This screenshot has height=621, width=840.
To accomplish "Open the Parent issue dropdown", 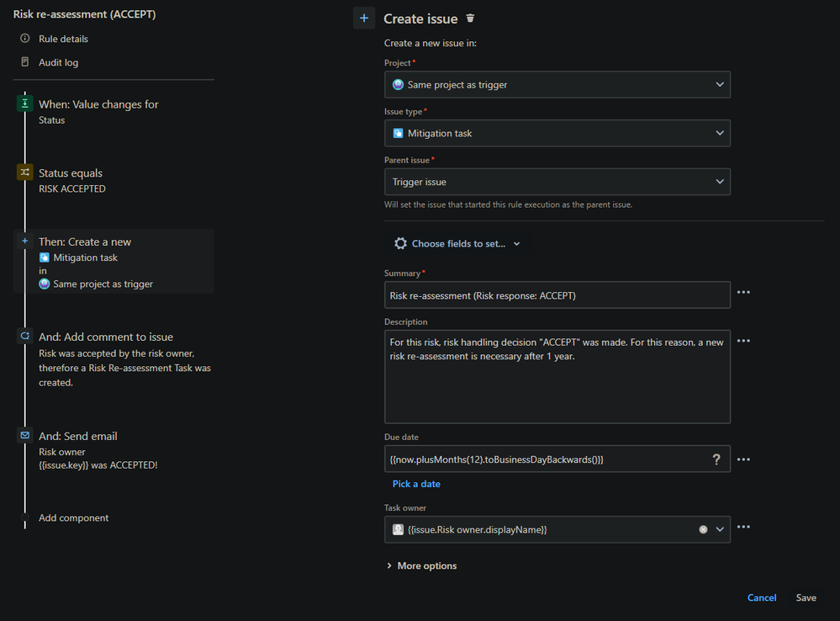I will coord(557,182).
